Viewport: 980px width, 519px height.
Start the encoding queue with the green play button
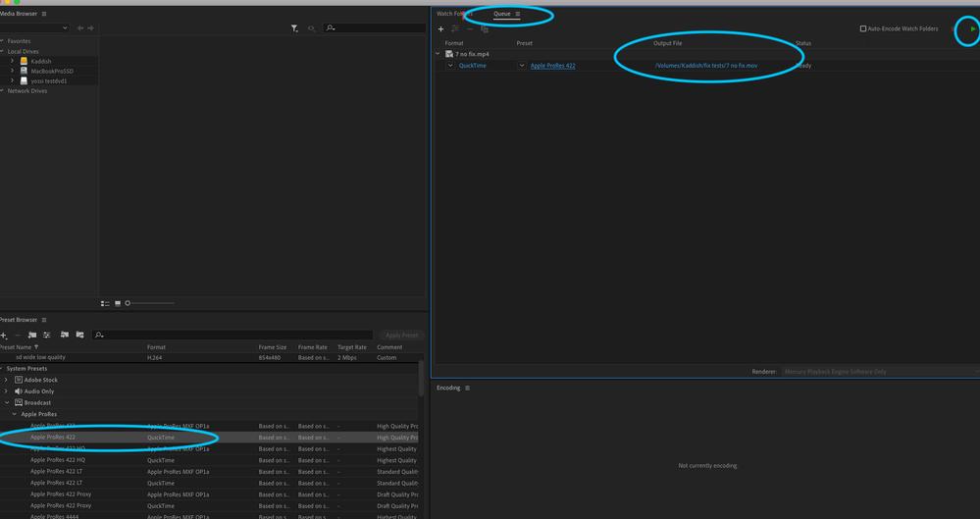pyautogui.click(x=972, y=28)
